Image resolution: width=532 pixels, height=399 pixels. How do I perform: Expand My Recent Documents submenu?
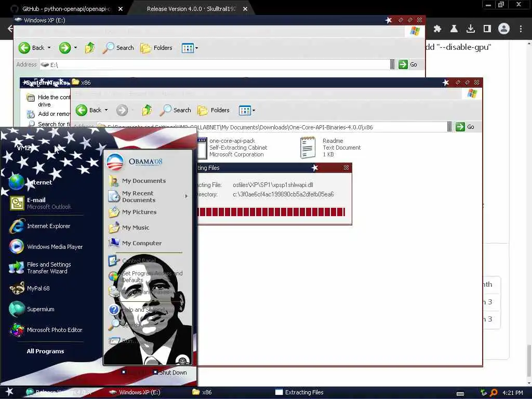coord(148,196)
